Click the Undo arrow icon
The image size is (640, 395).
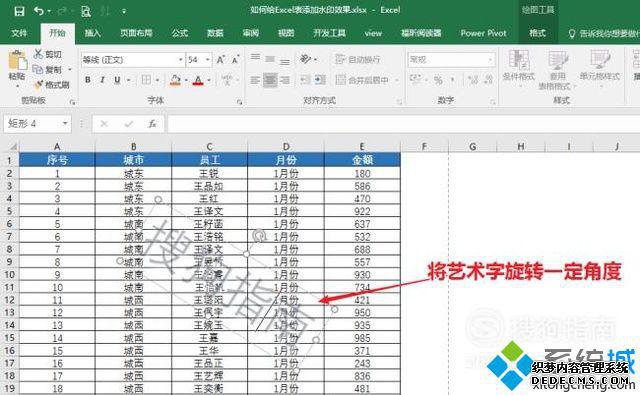tap(39, 11)
